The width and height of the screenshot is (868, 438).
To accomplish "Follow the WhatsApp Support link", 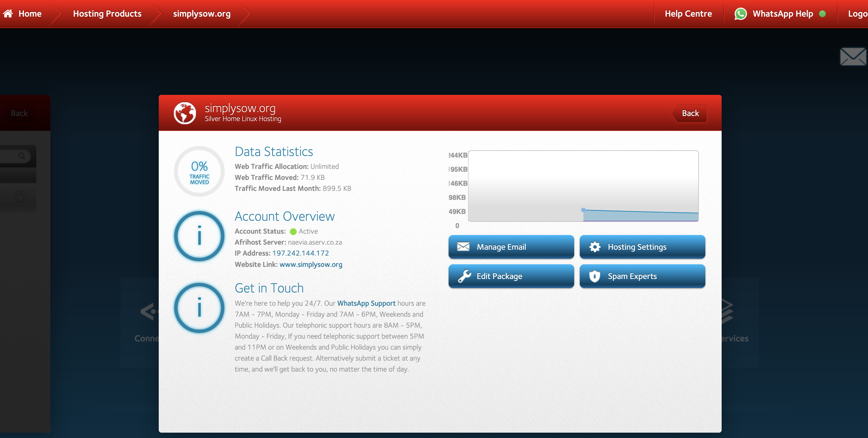I will tap(366, 303).
